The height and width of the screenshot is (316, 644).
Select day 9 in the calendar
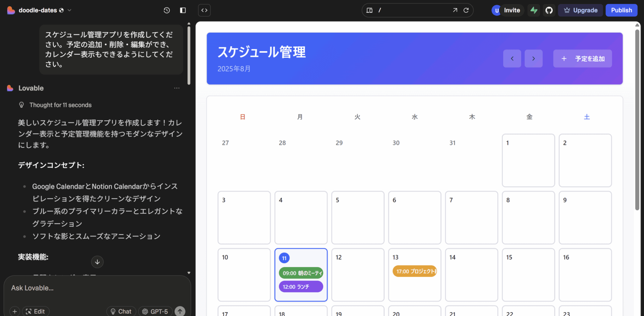tap(585, 218)
